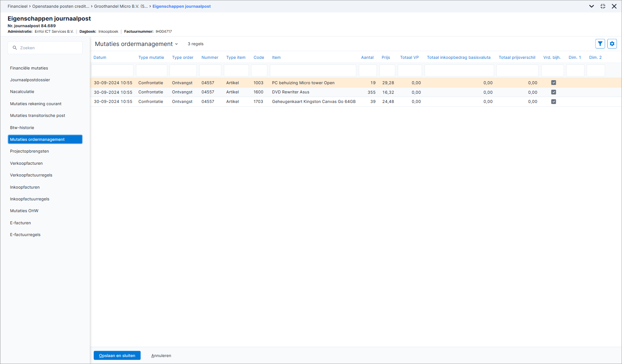Toggle Vrd. bijh. checkbox for Geheugenkaart Kingston
622x364 pixels.
pyautogui.click(x=554, y=102)
